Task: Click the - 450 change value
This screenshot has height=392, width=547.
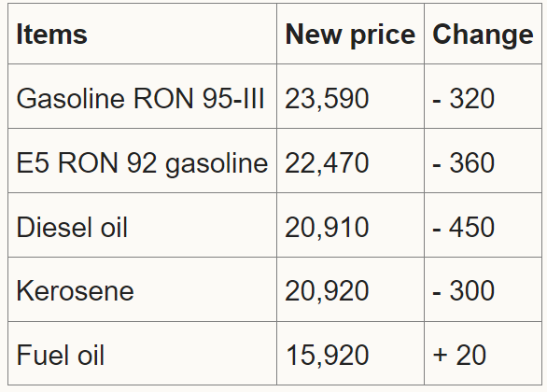Action: click(464, 228)
